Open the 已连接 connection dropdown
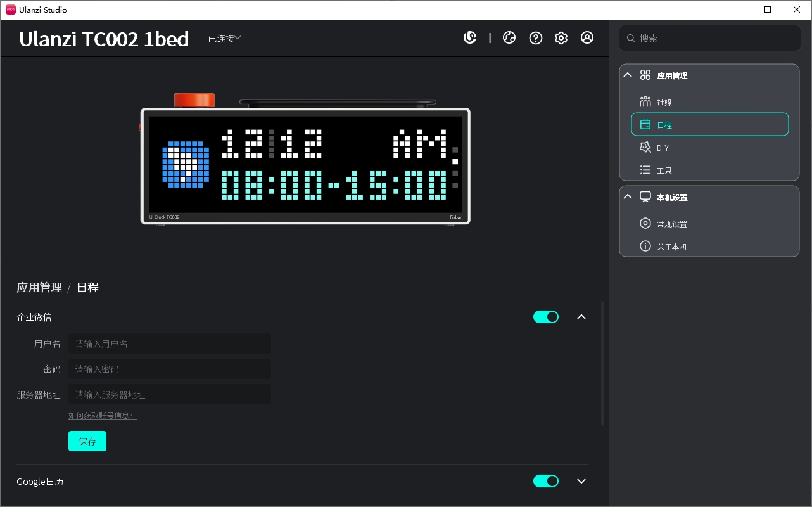The height and width of the screenshot is (507, 812). pyautogui.click(x=224, y=39)
